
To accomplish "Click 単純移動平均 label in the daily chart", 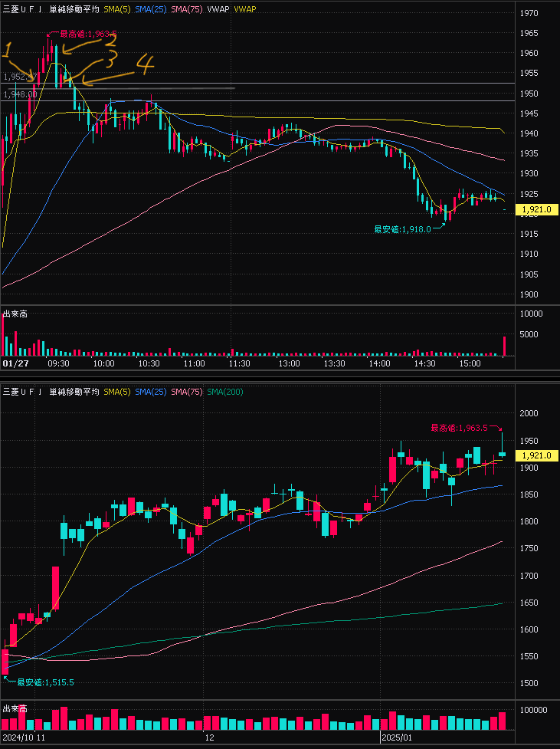I will [74, 392].
